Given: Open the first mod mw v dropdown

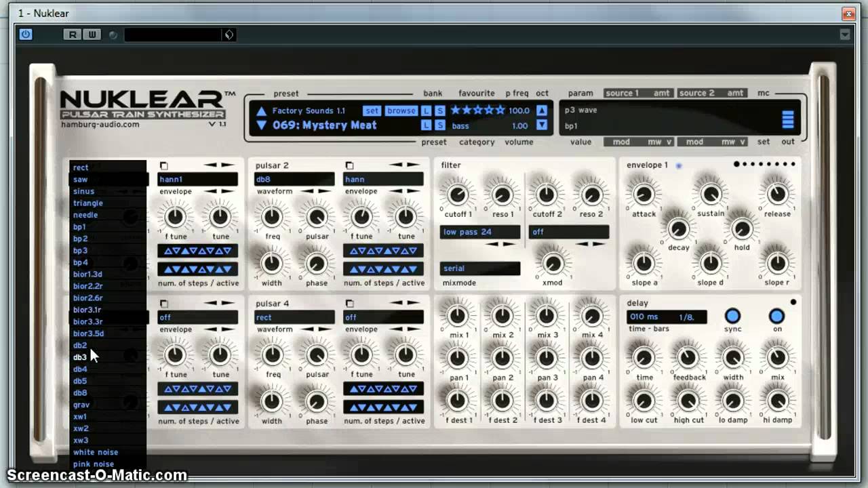Looking at the screenshot, I should click(x=638, y=142).
